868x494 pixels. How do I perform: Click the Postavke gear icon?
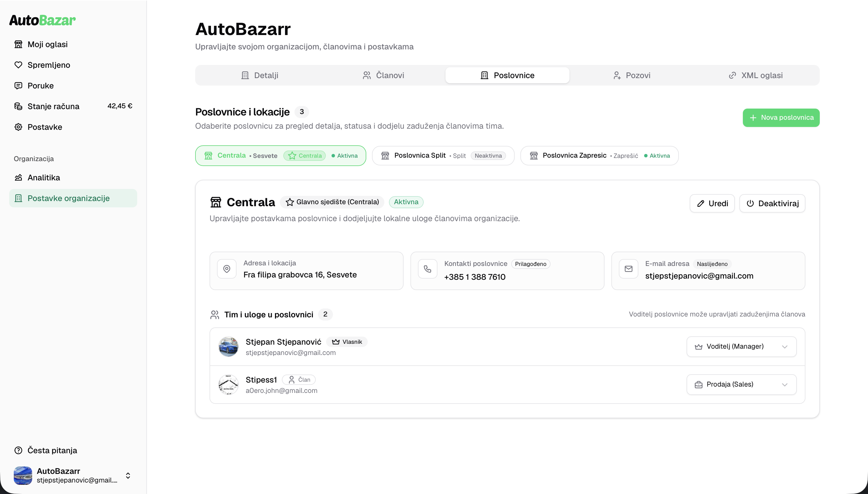point(18,127)
